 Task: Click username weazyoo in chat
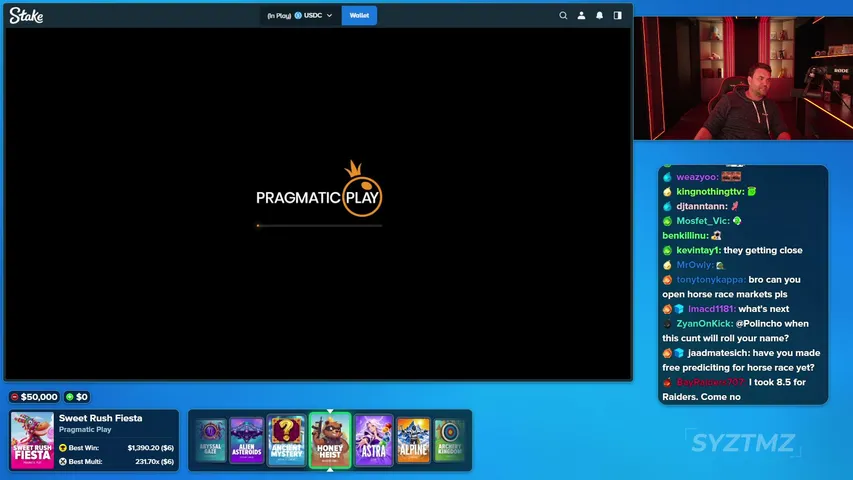tap(697, 177)
